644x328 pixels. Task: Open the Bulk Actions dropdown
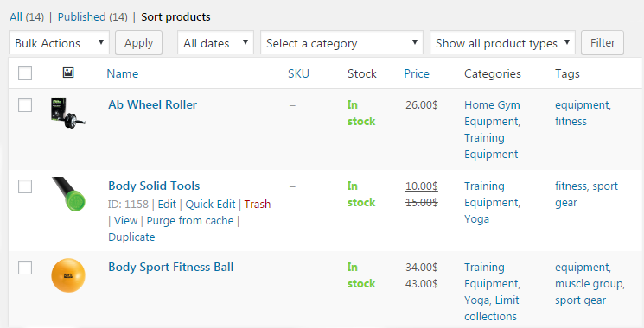pyautogui.click(x=59, y=42)
